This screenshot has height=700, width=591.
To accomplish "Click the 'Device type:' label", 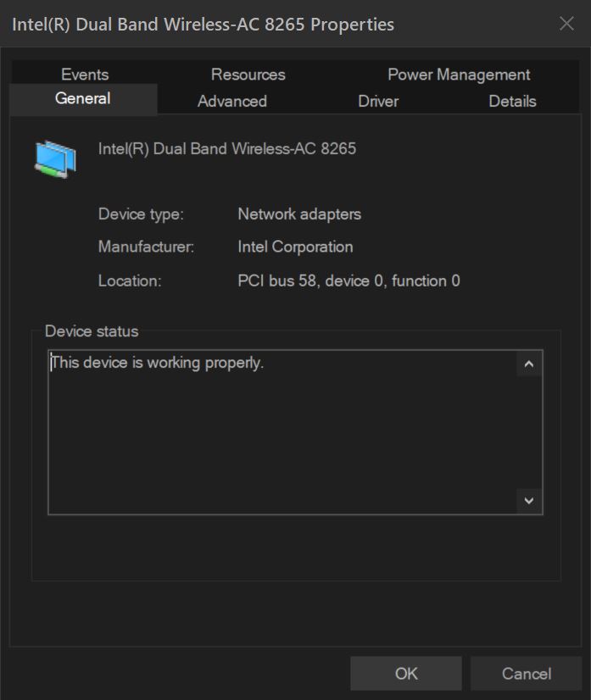I will (141, 214).
